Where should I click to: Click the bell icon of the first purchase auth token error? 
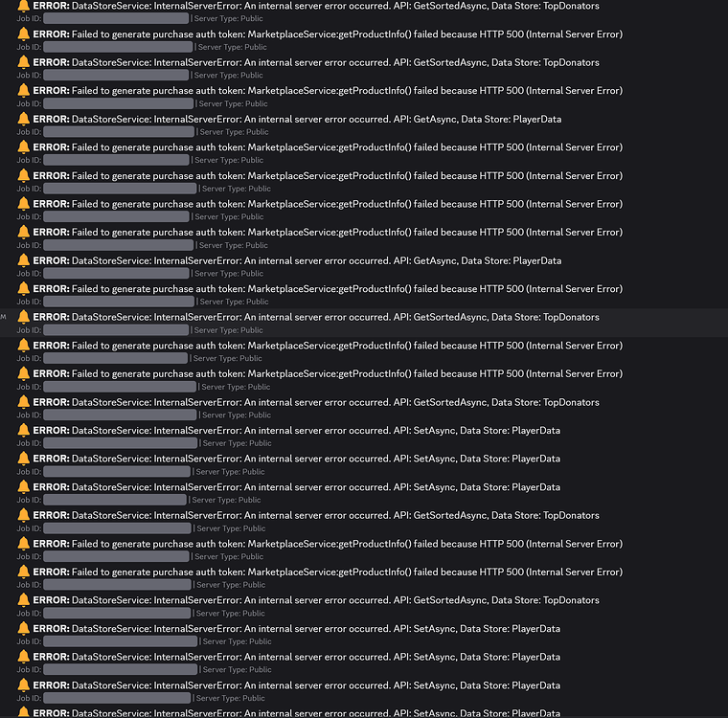pos(23,34)
